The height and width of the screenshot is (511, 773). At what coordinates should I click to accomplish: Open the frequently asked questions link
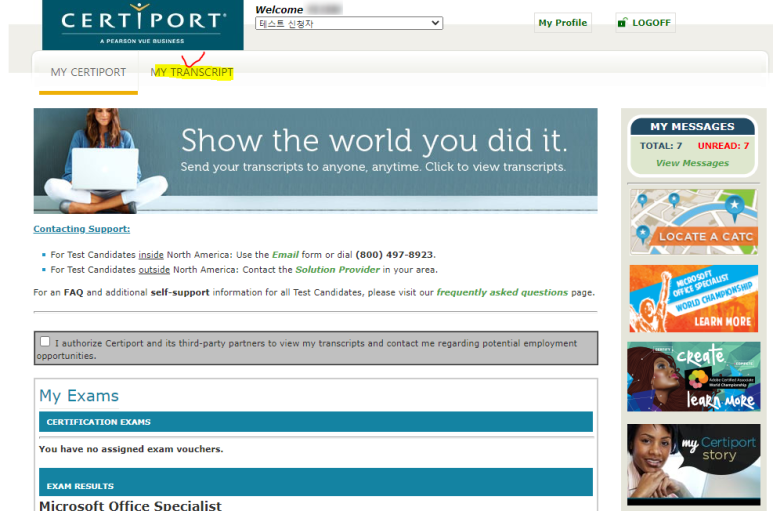pyautogui.click(x=502, y=292)
